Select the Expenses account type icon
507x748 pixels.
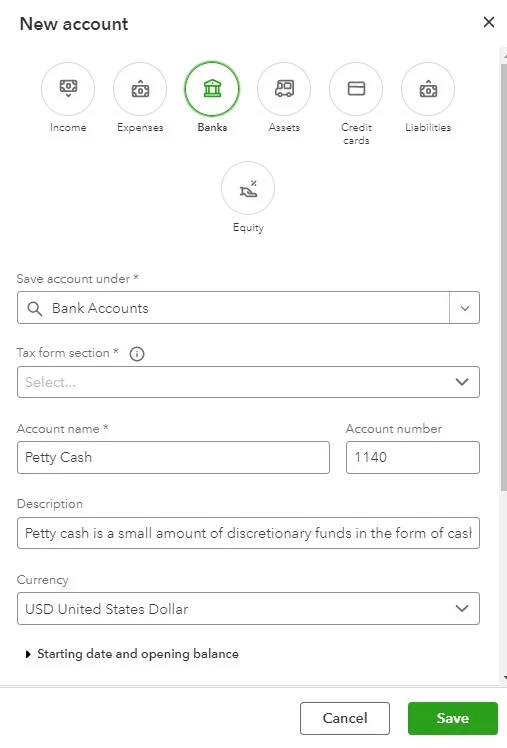[140, 89]
